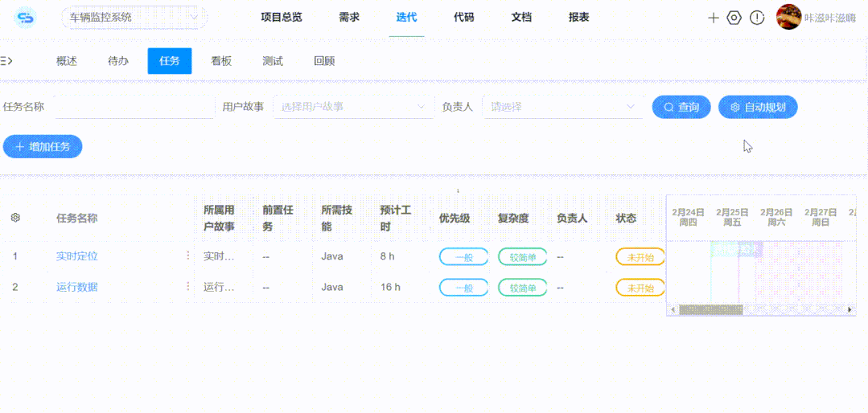868x413 pixels.
Task: Expand the 选择用户故事 dropdown
Action: point(354,107)
